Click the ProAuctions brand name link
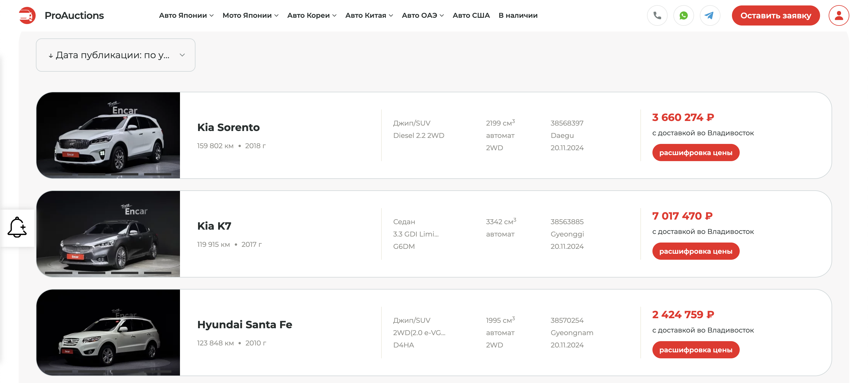The width and height of the screenshot is (868, 383). [74, 15]
